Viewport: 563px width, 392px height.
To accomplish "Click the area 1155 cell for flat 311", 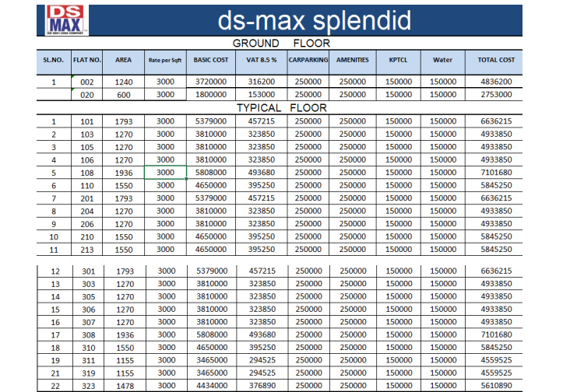I will [125, 360].
